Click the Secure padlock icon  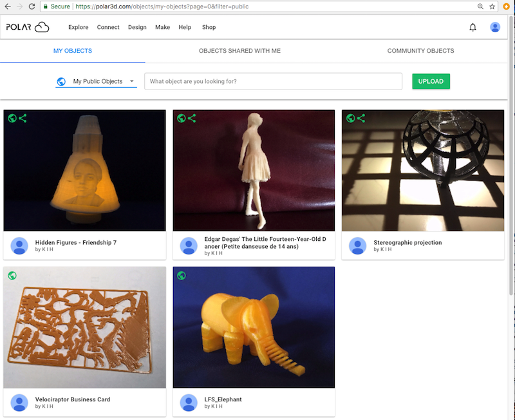(x=45, y=6)
